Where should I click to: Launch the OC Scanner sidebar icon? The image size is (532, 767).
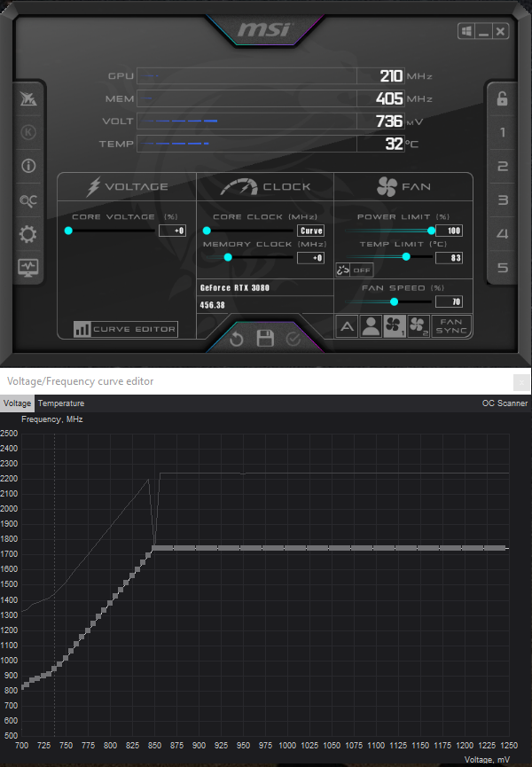[28, 200]
